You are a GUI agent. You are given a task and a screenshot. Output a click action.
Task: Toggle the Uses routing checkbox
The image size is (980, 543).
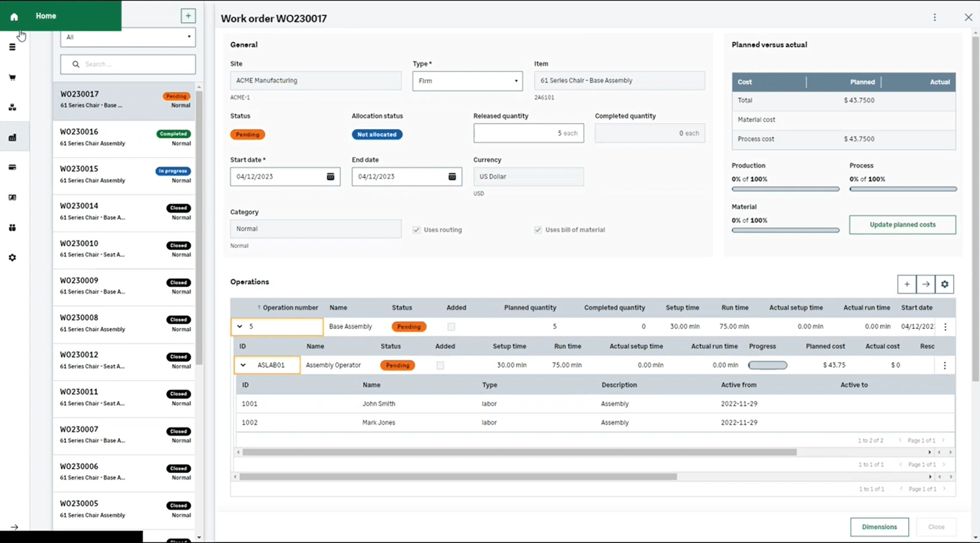(416, 230)
